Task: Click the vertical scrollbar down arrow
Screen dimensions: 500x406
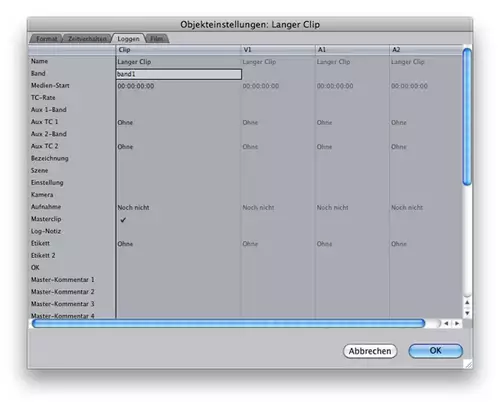Action: click(x=467, y=313)
